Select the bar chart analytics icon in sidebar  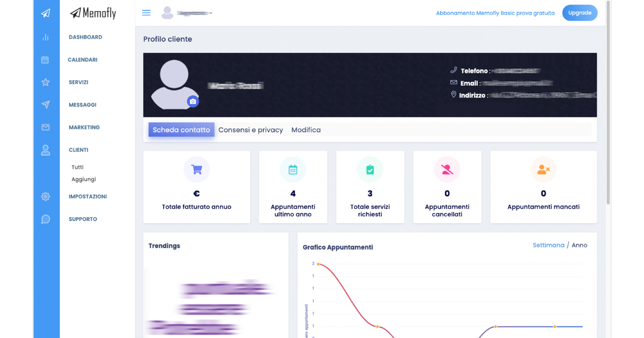coord(46,37)
